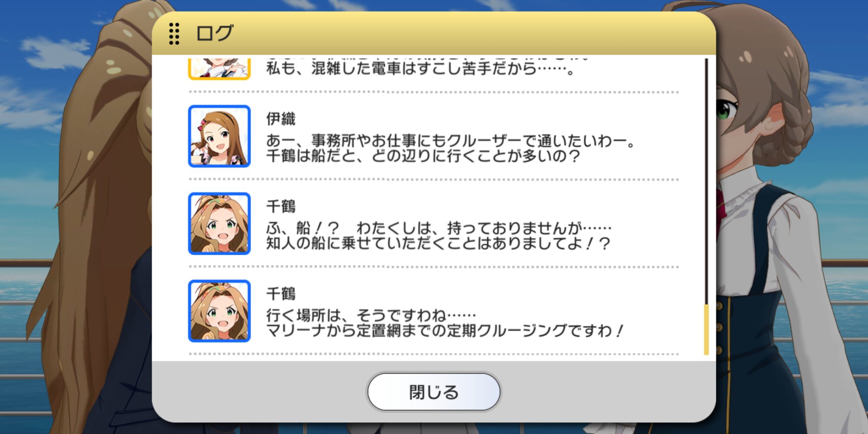Click the dark scrollbar track above the thumb
The height and width of the screenshot is (434, 868).
706,181
